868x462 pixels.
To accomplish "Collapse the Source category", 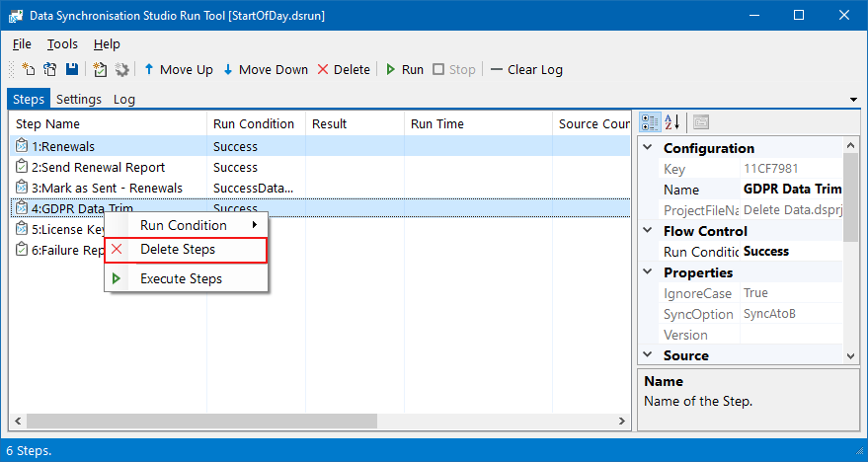I will click(x=648, y=355).
